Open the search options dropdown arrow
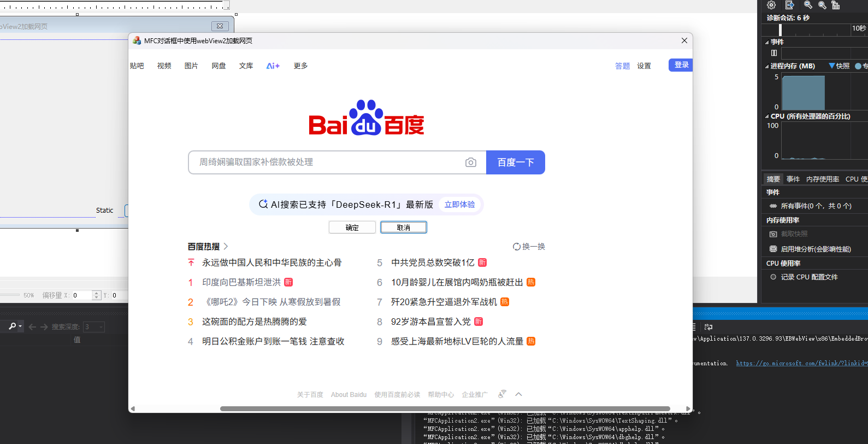This screenshot has height=444, width=868. point(20,326)
